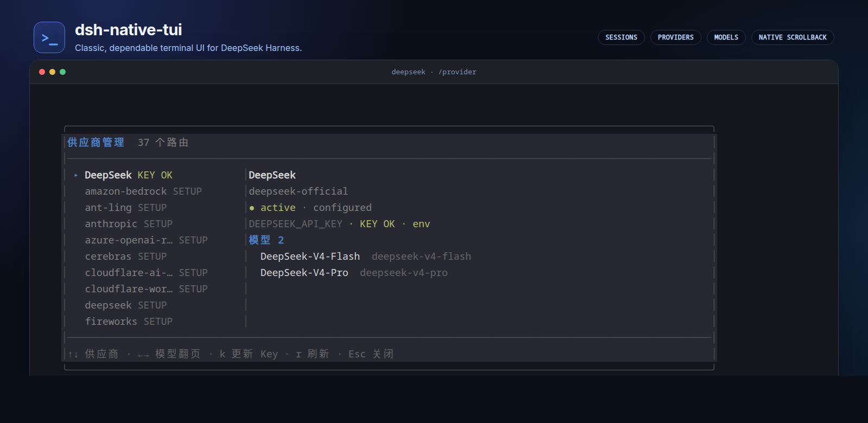The image size is (868, 423).
Task: Click the 模型 2 section heading
Action: point(266,240)
